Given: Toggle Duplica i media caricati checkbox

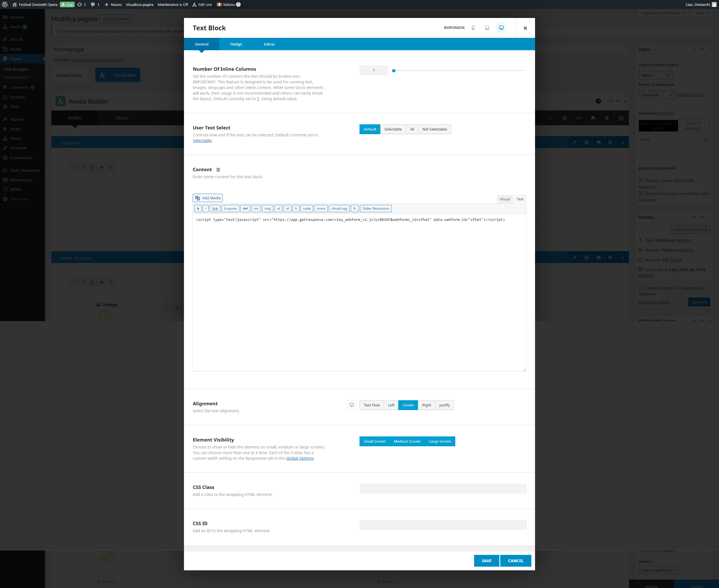Looking at the screenshot, I should (641, 180).
